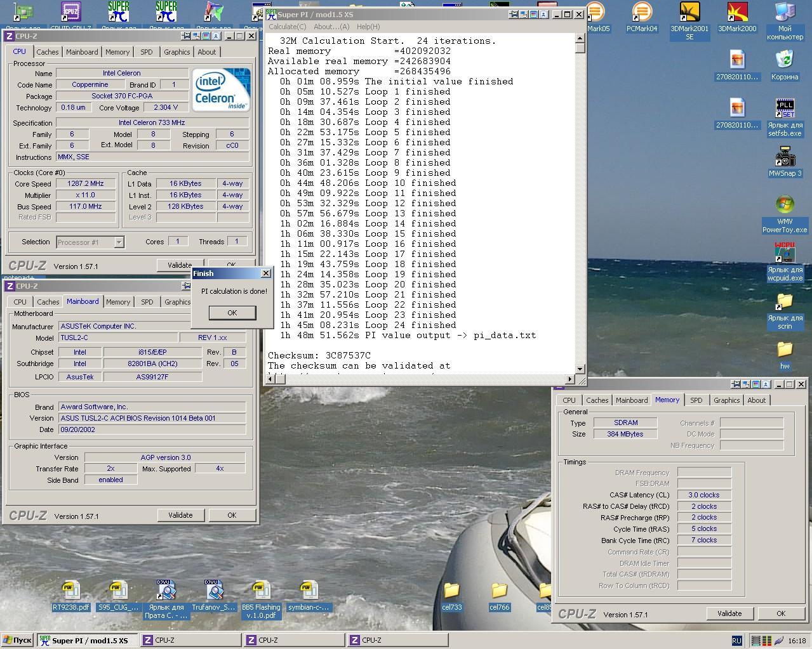
Task: Click the RU language indicator in tray
Action: click(736, 641)
